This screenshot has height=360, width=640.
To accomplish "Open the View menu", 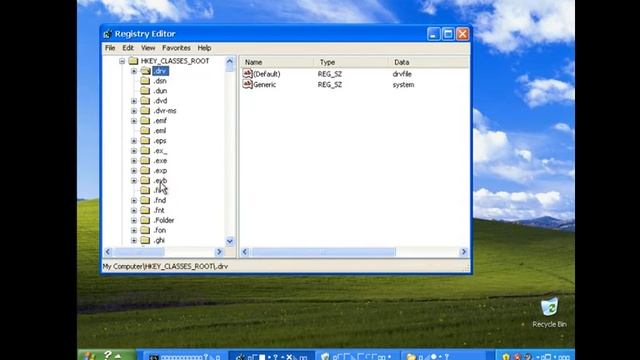I will [148, 48].
